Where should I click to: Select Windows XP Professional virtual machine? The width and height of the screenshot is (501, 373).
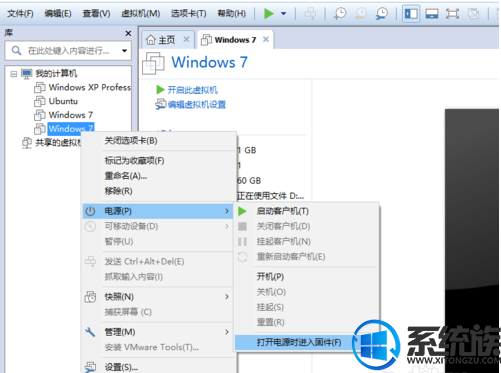(89, 87)
